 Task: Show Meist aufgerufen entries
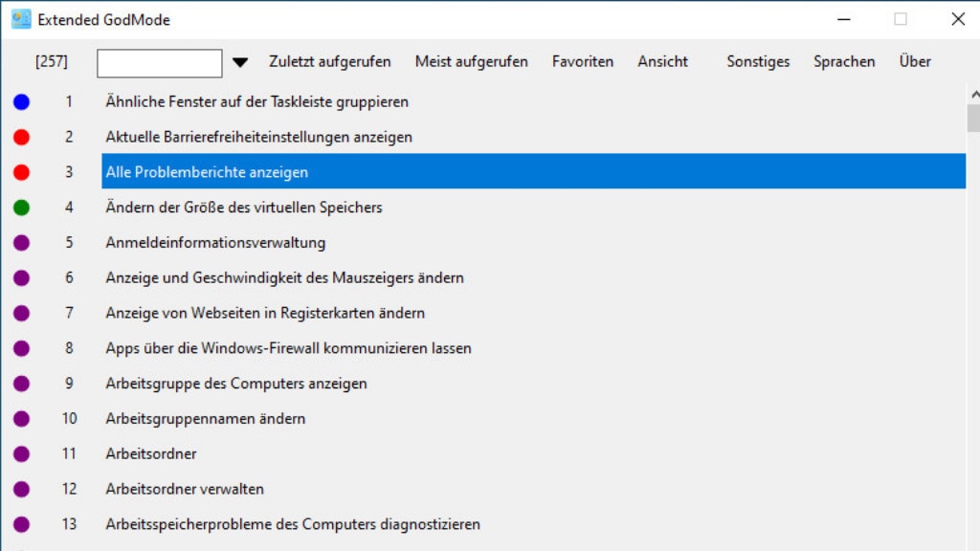471,61
